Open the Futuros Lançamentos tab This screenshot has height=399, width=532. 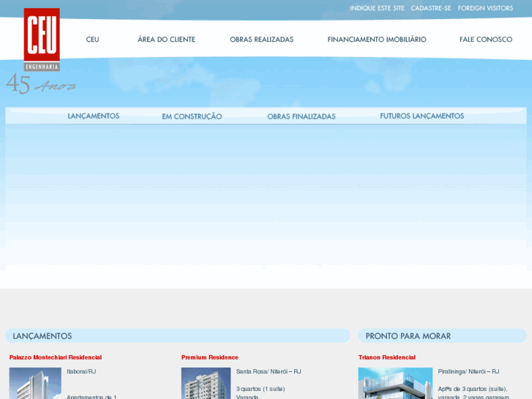422,116
